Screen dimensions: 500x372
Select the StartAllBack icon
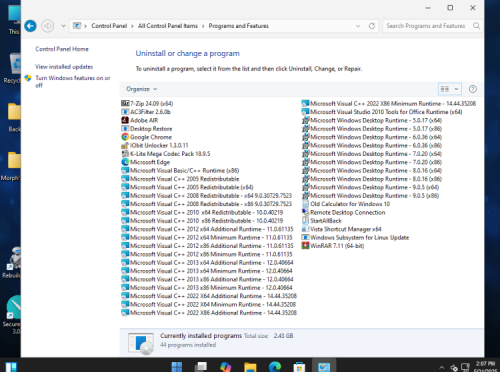click(x=305, y=220)
